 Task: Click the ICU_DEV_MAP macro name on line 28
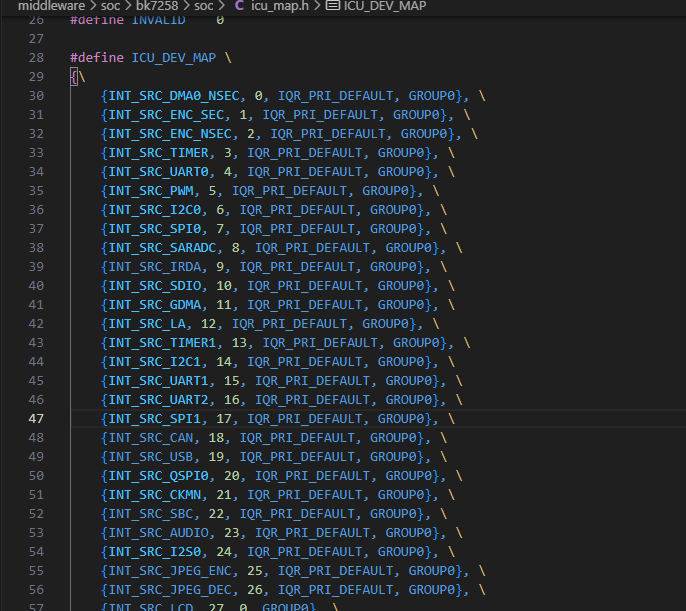pos(173,57)
